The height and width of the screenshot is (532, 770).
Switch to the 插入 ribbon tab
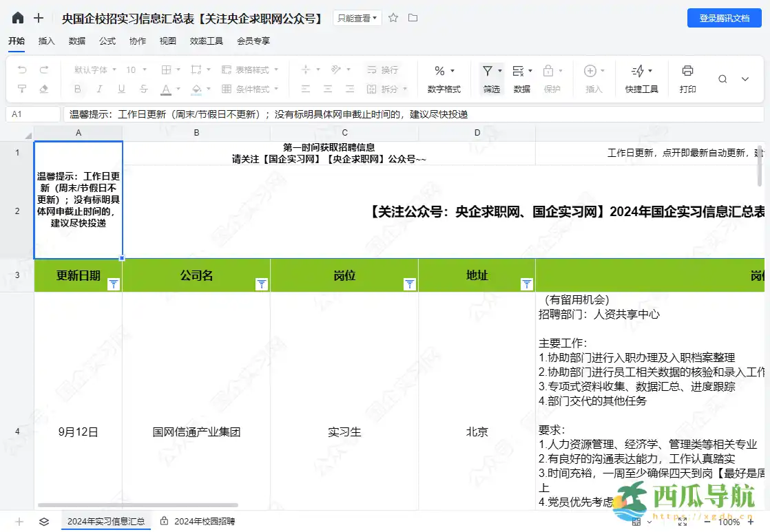pos(46,41)
